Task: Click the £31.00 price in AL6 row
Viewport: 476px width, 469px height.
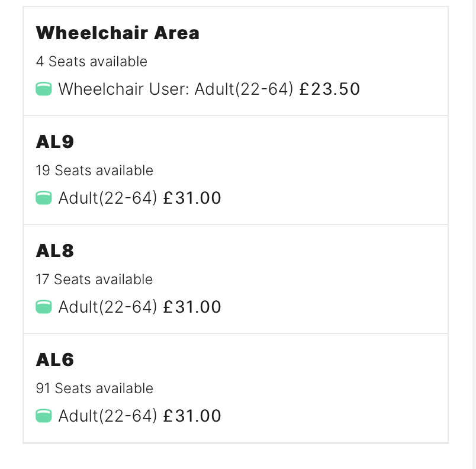Action: click(x=192, y=416)
